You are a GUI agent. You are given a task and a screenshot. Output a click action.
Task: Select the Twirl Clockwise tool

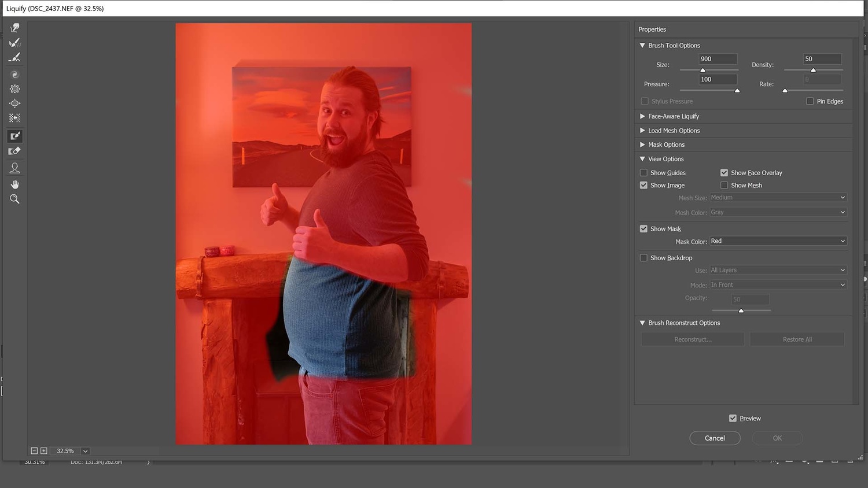[x=14, y=75]
